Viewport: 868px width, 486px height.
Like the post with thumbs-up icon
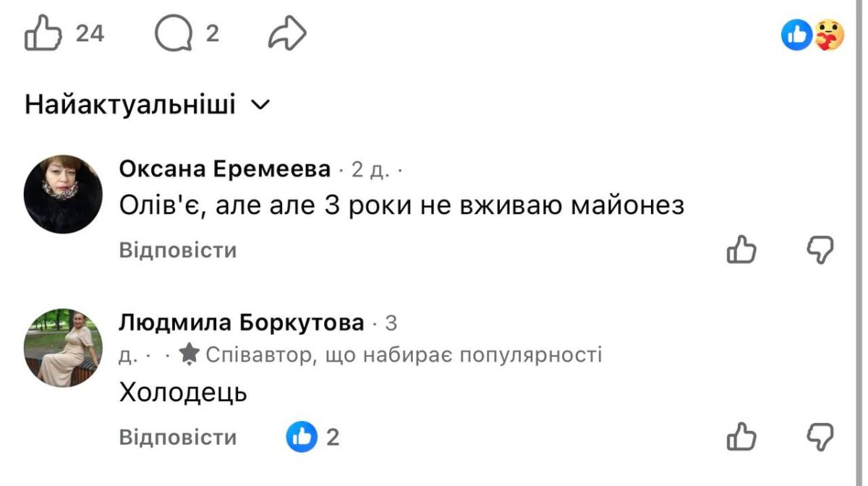(x=43, y=34)
